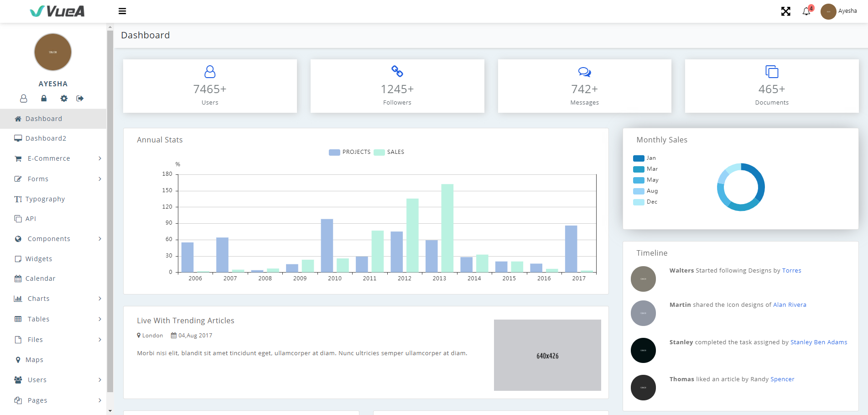This screenshot has width=868, height=415.
Task: Click the Forms edit icon
Action: (x=18, y=179)
